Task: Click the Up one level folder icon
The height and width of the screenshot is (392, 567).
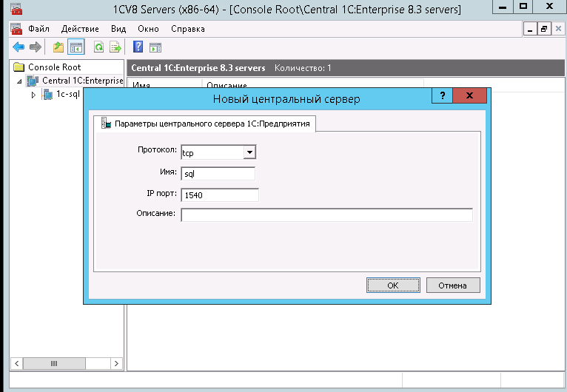Action: [x=58, y=47]
